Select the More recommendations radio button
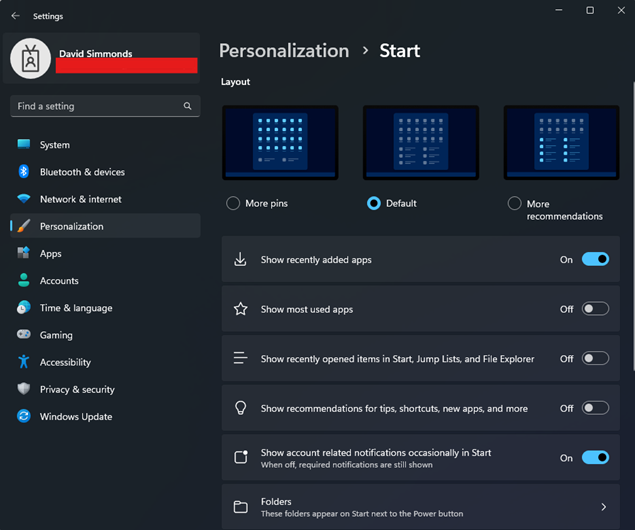The width and height of the screenshot is (635, 530). [x=514, y=203]
